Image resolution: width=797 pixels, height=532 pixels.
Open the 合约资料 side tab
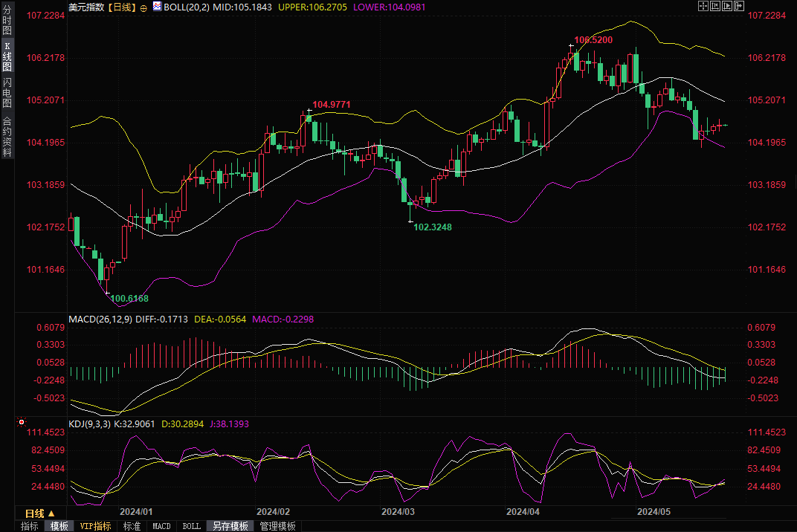7,137
